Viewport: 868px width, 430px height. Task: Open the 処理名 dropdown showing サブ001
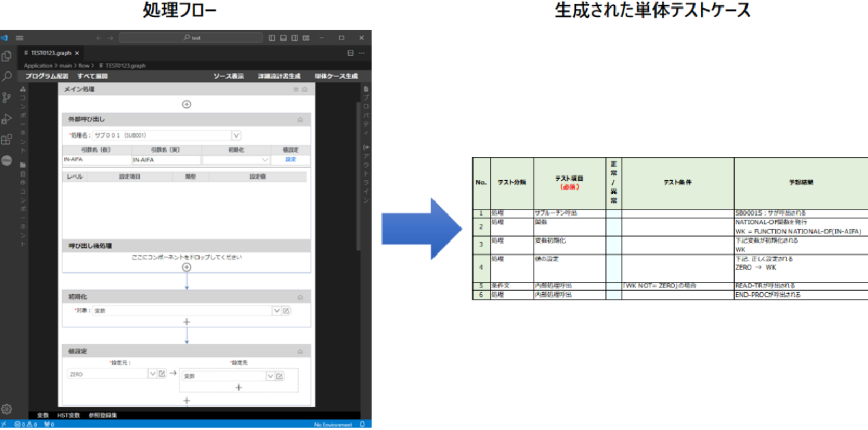(x=235, y=135)
